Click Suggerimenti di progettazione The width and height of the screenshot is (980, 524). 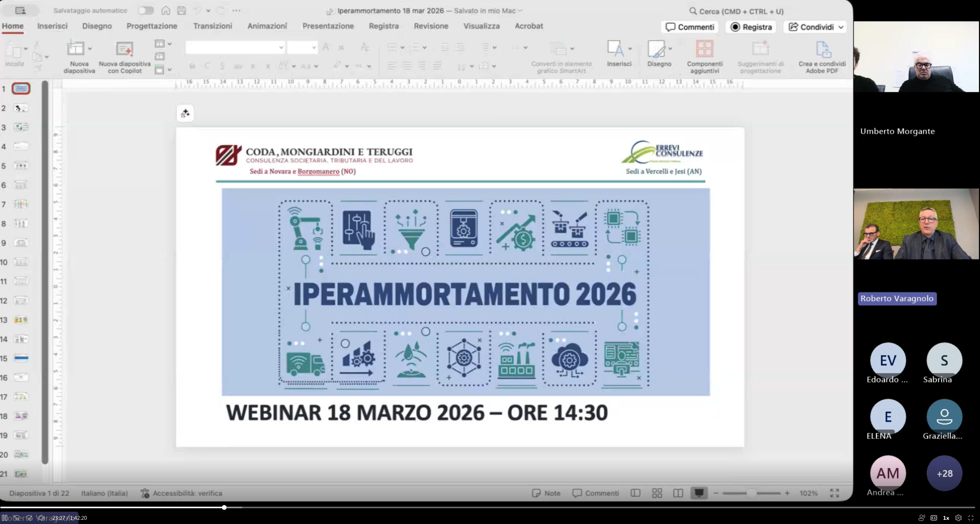pos(760,57)
